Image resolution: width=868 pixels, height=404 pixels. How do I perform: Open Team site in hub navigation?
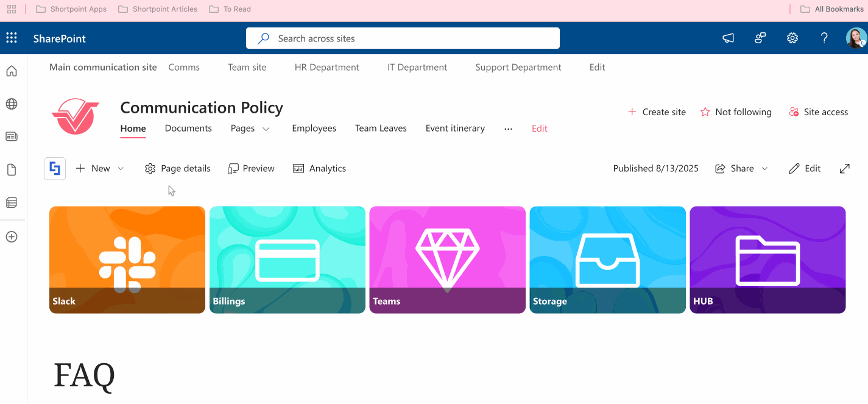247,68
